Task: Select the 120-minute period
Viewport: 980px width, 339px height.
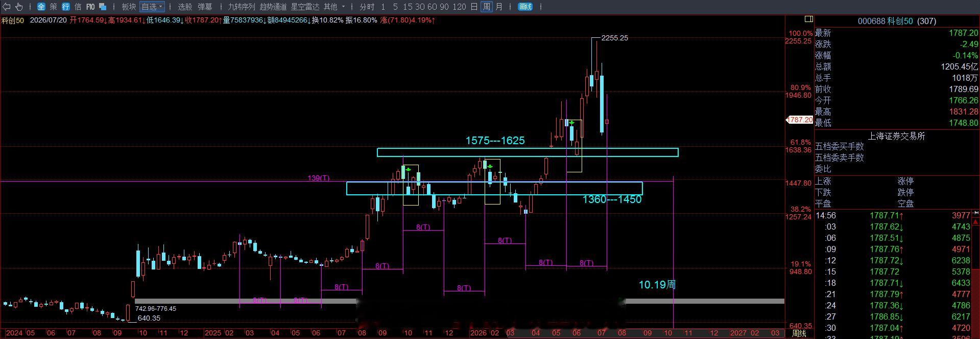Action: pos(460,7)
